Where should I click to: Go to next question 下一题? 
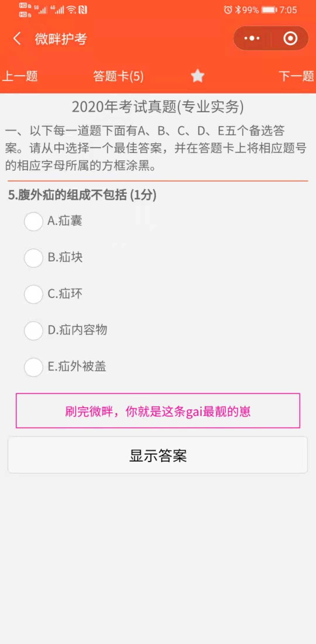point(296,76)
